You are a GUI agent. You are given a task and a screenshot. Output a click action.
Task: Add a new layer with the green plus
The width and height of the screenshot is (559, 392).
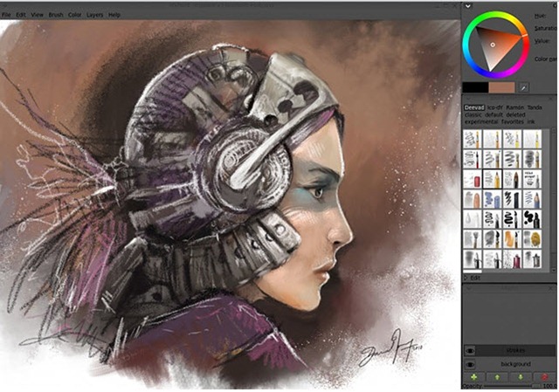(x=473, y=376)
